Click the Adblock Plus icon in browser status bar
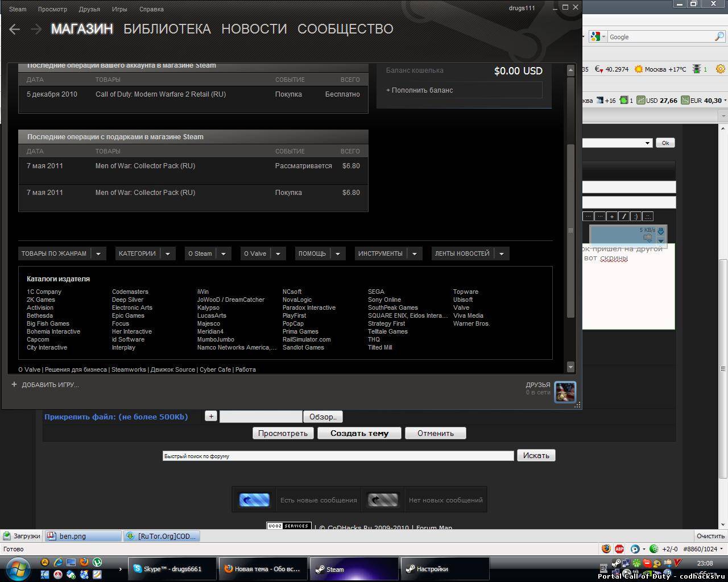728x582 pixels. coord(619,549)
